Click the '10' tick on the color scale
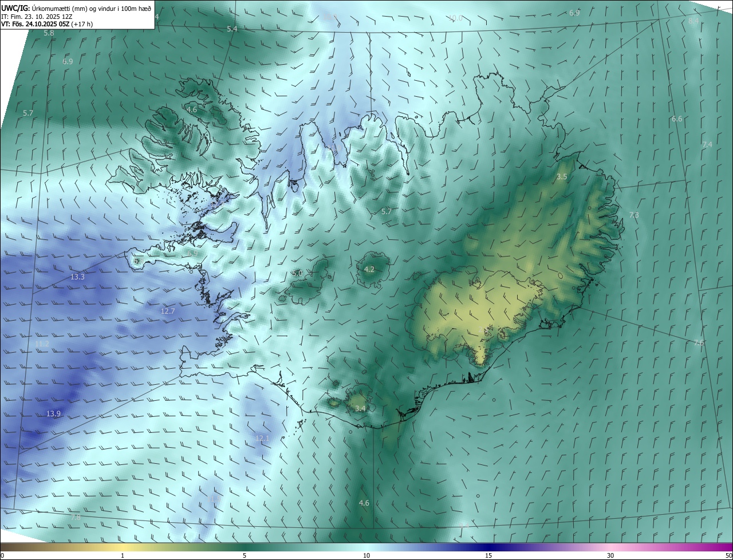Image resolution: width=733 pixels, height=560 pixels. 366,555
